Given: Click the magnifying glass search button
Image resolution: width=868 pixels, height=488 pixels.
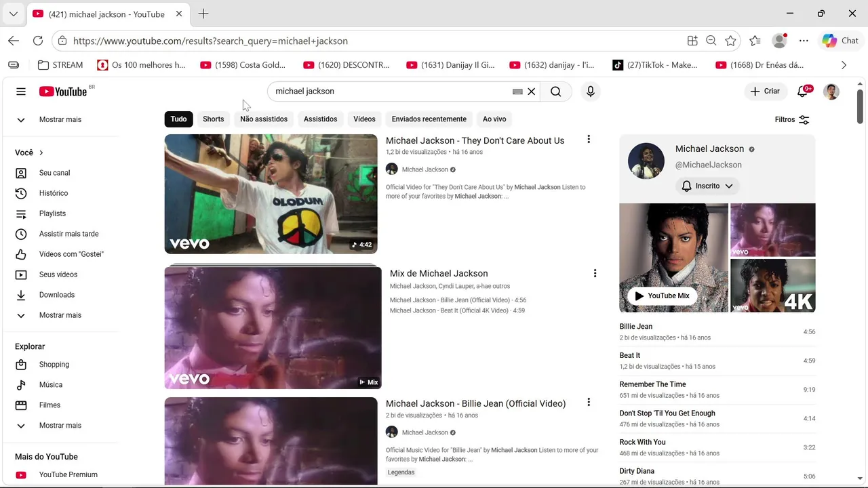Looking at the screenshot, I should pyautogui.click(x=556, y=91).
